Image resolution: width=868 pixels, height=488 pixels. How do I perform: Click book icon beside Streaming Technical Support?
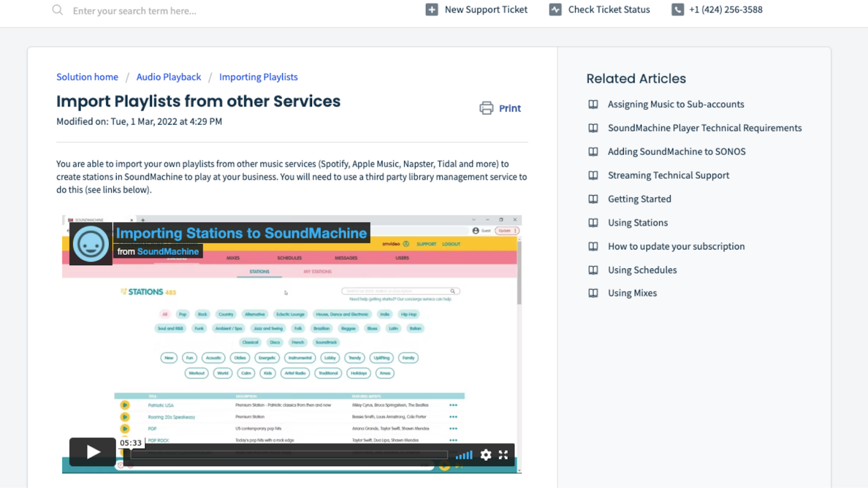point(593,175)
